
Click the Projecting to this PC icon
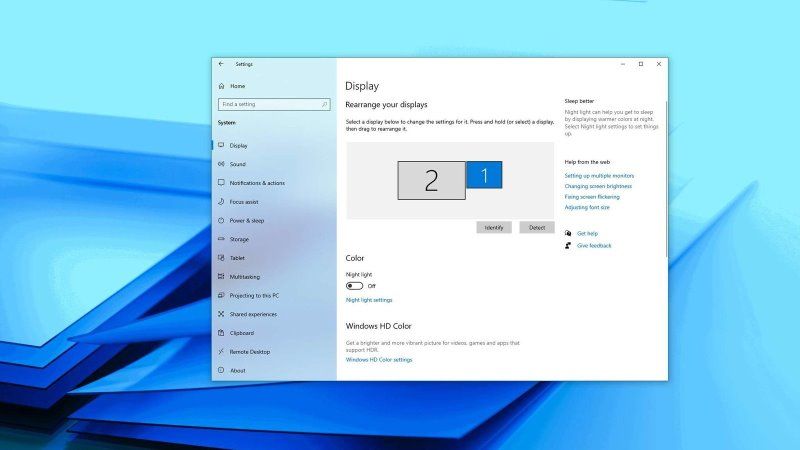pos(221,295)
